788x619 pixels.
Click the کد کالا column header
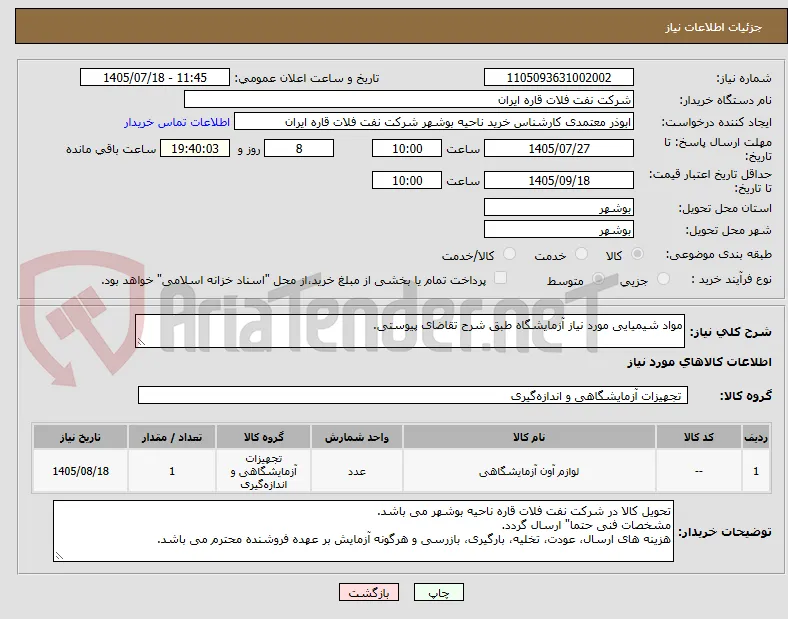tap(699, 437)
